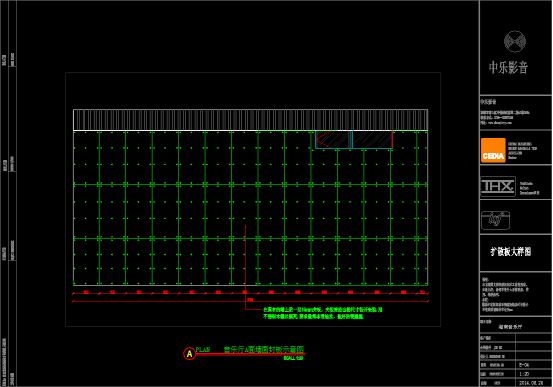
Task: Click the red vertical leader line in grid
Action: click(x=245, y=267)
